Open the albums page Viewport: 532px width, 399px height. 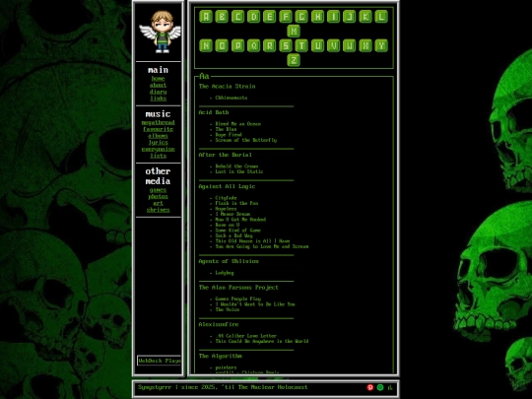158,136
